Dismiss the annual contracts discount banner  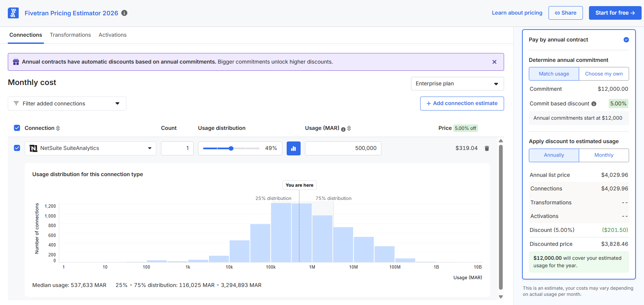click(494, 62)
